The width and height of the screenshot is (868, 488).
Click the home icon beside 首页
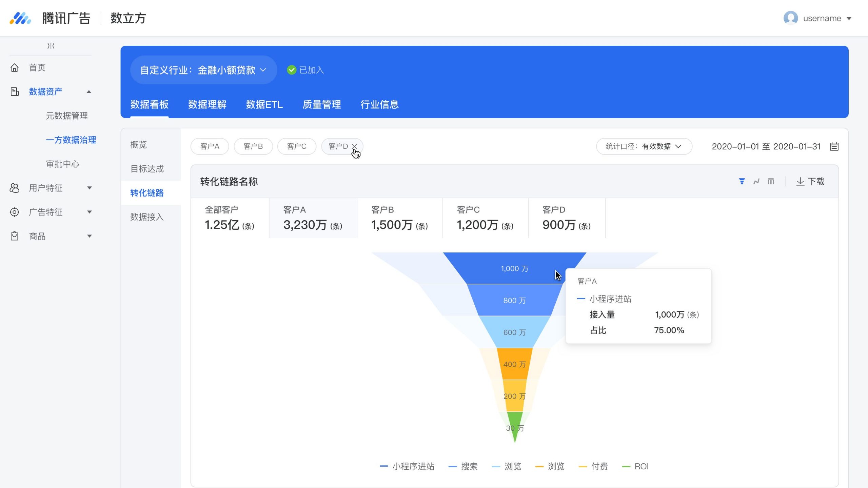click(x=15, y=67)
